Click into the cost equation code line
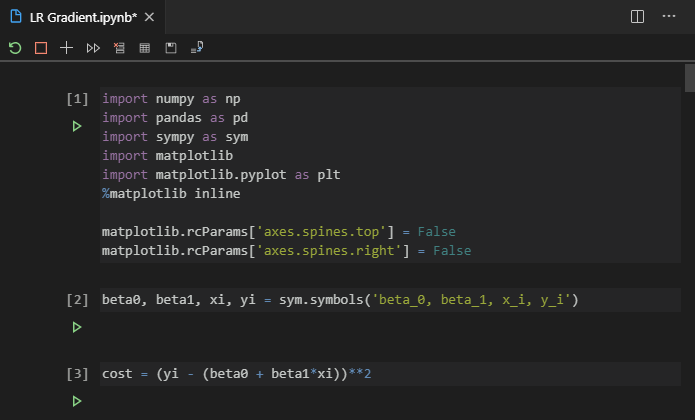Image resolution: width=695 pixels, height=420 pixels. 238,374
